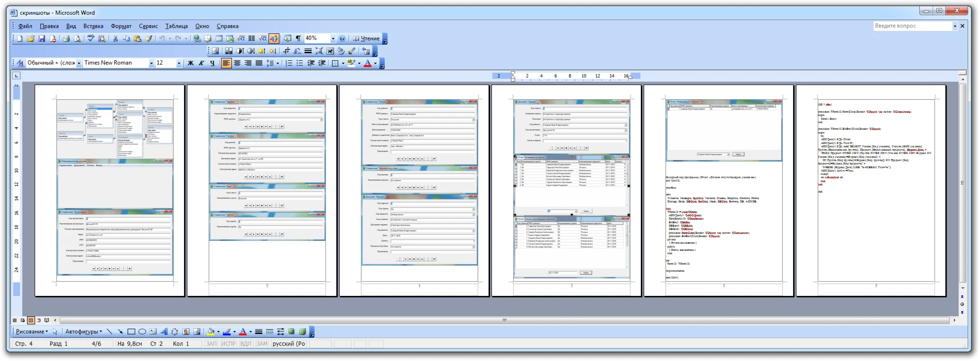Select the Rectangle drawing tool
The image size is (980, 361).
click(131, 332)
